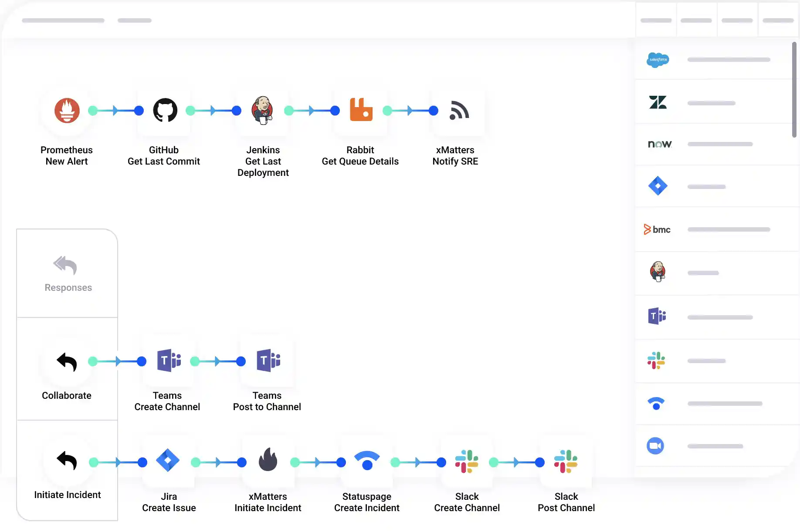Click the Jira Create Issue icon
The height and width of the screenshot is (532, 800).
[168, 460]
